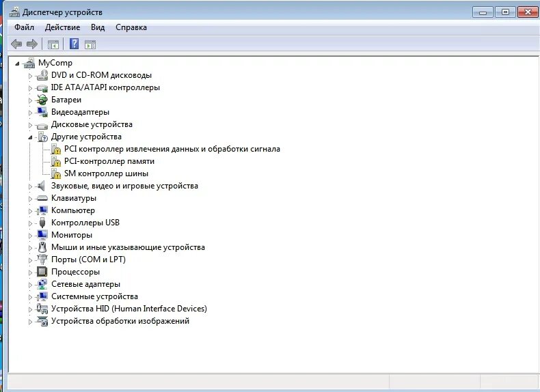Open the Файл menu
This screenshot has width=540, height=392.
pyautogui.click(x=24, y=27)
